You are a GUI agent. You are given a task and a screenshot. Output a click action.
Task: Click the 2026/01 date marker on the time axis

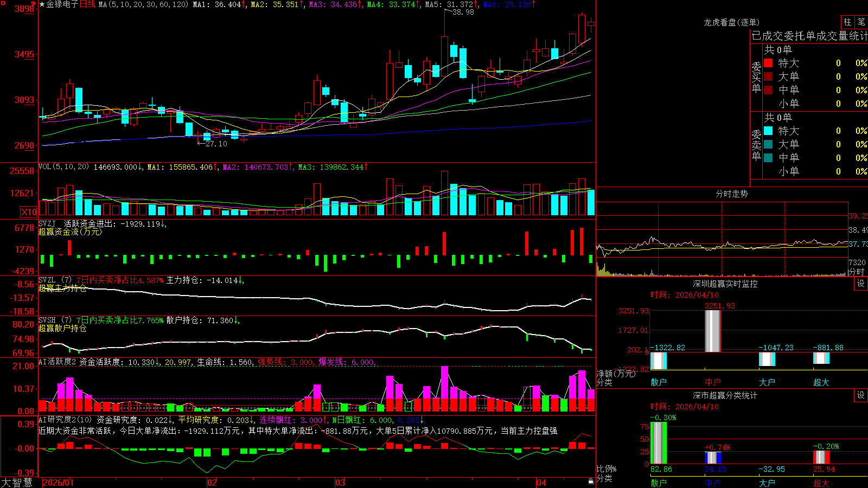[58, 483]
